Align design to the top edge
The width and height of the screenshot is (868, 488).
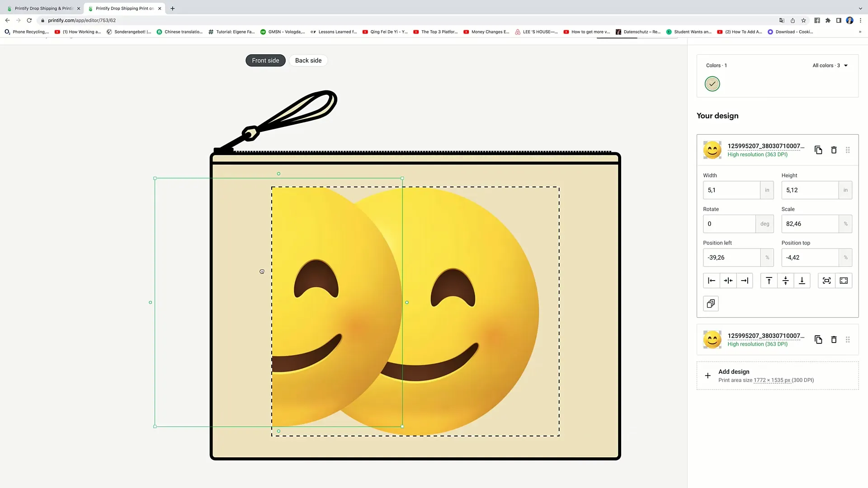(769, 281)
